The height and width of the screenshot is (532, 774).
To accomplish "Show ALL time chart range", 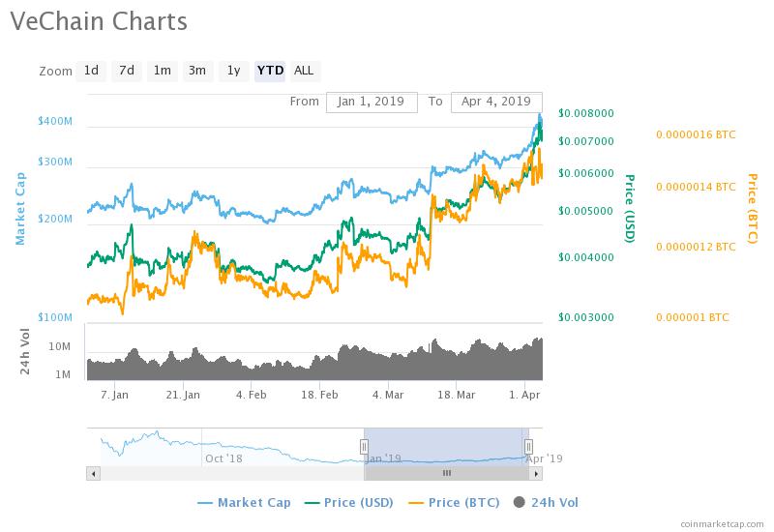I will point(304,71).
